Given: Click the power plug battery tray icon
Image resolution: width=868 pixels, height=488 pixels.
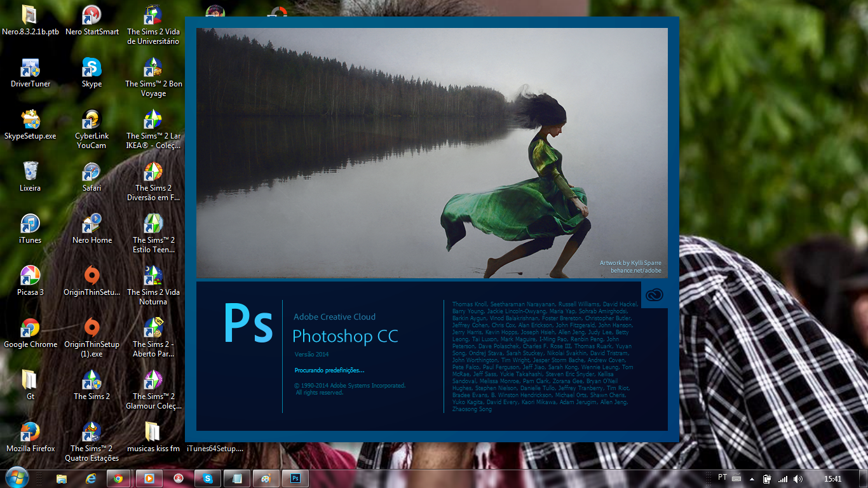Looking at the screenshot, I should click(x=768, y=478).
